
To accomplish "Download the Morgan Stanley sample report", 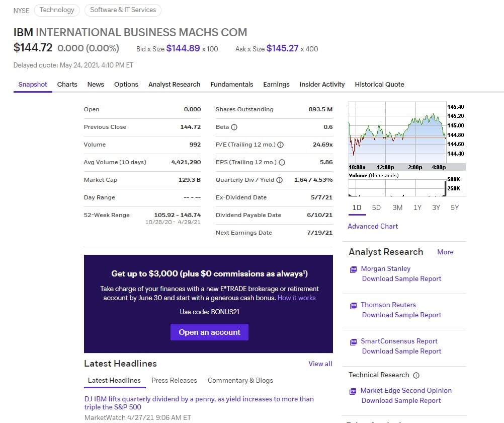I will (x=402, y=279).
